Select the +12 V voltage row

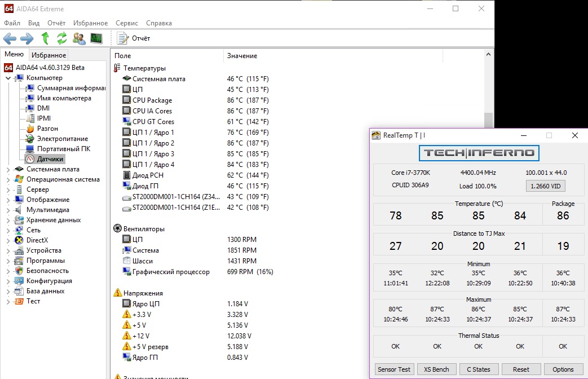(187, 336)
